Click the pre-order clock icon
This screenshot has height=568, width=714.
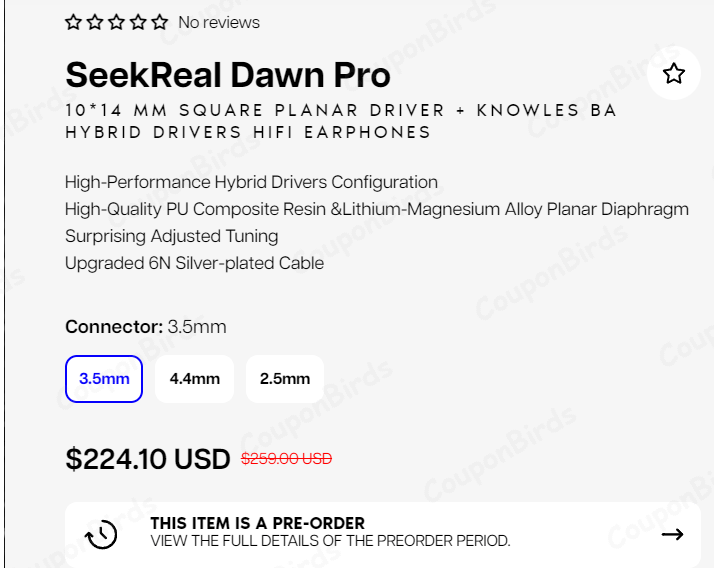tap(101, 534)
